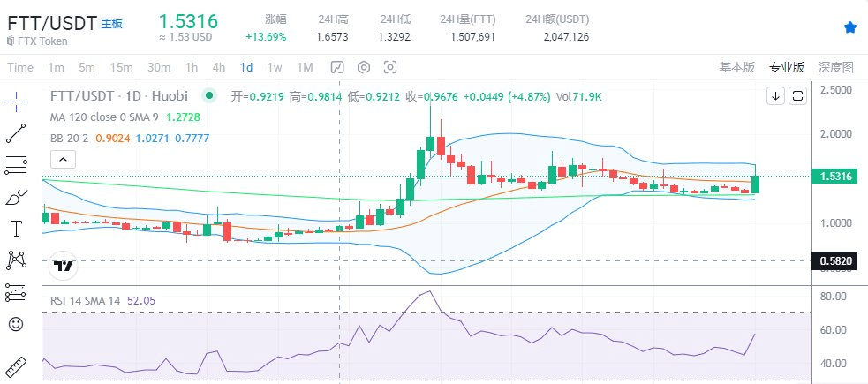
Task: Toggle the fullscreen chart view icon
Action: tap(797, 96)
